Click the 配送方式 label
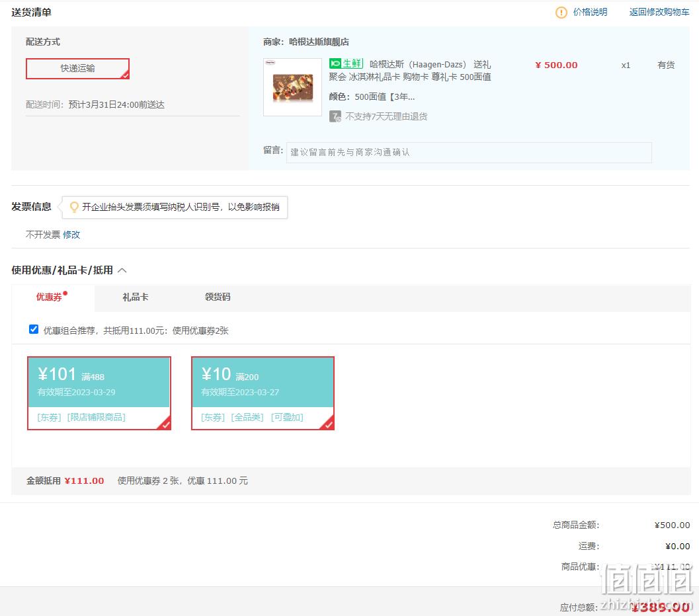699x616 pixels. pyautogui.click(x=43, y=42)
